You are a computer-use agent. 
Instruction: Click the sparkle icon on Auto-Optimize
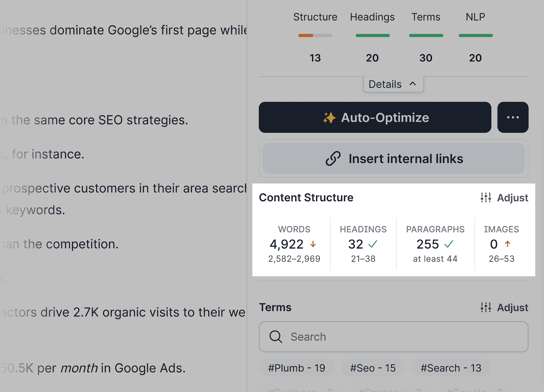pyautogui.click(x=330, y=117)
